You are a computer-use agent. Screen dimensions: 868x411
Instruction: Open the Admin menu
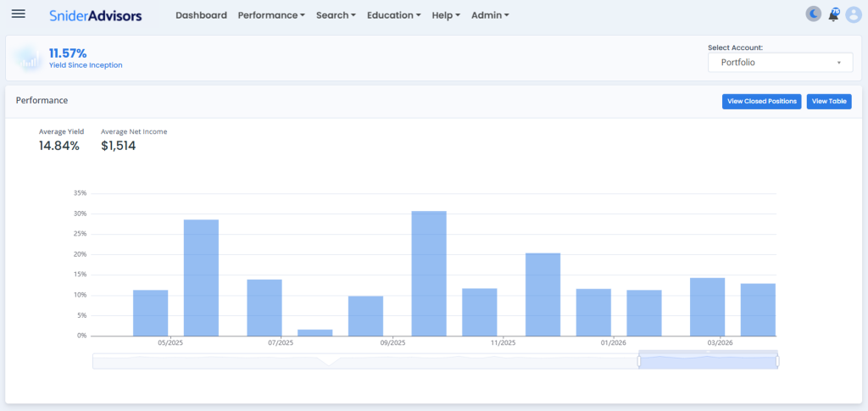point(490,15)
